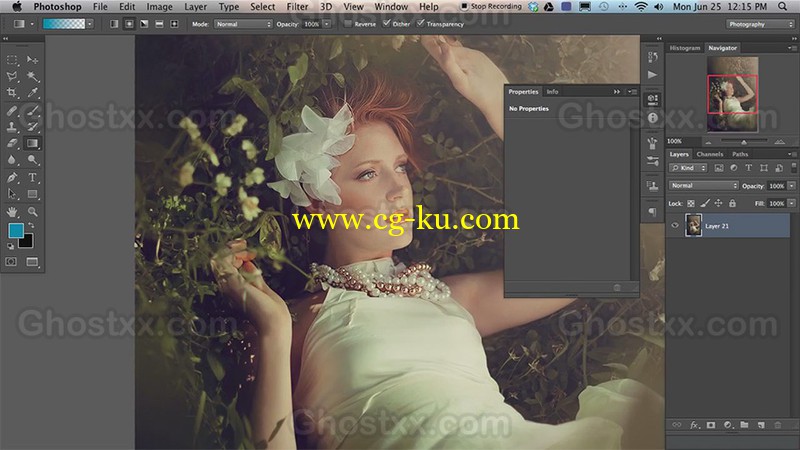This screenshot has width=800, height=450.
Task: Open gradient Mode dropdown
Action: pos(243,24)
